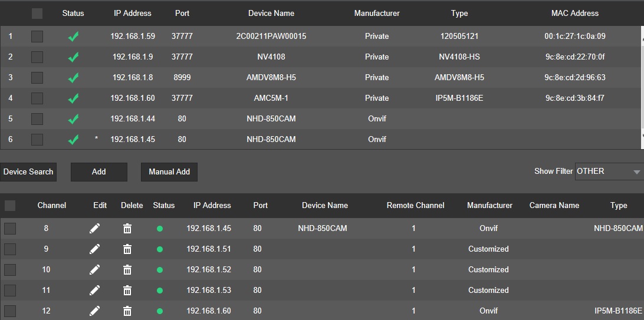Select row 6 checkbox for 192.168.1.45

[x=37, y=140]
